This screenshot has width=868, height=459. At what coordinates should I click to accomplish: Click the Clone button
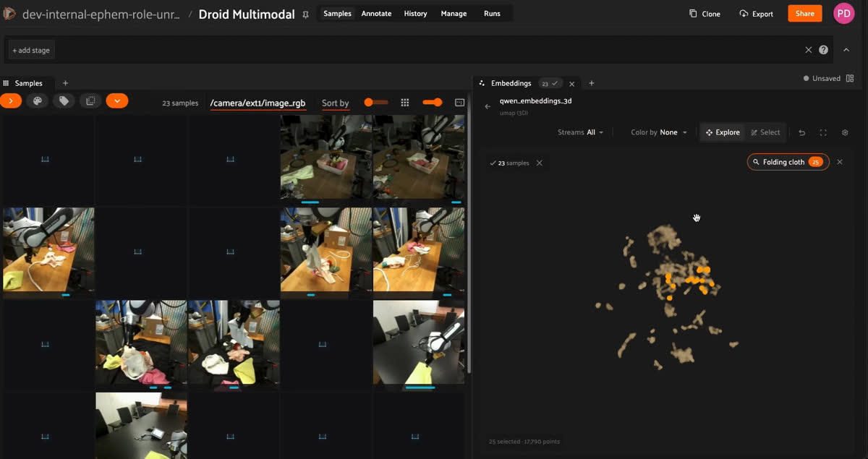pos(705,14)
